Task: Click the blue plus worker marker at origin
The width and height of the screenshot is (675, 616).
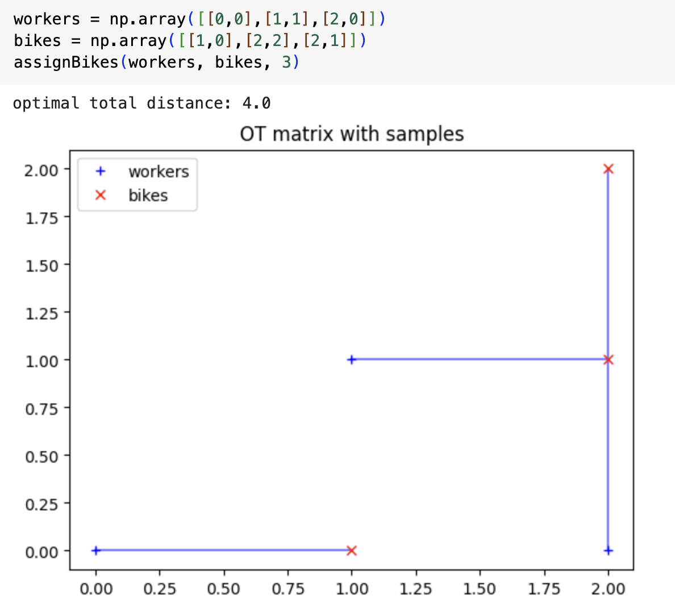Action: [x=97, y=550]
